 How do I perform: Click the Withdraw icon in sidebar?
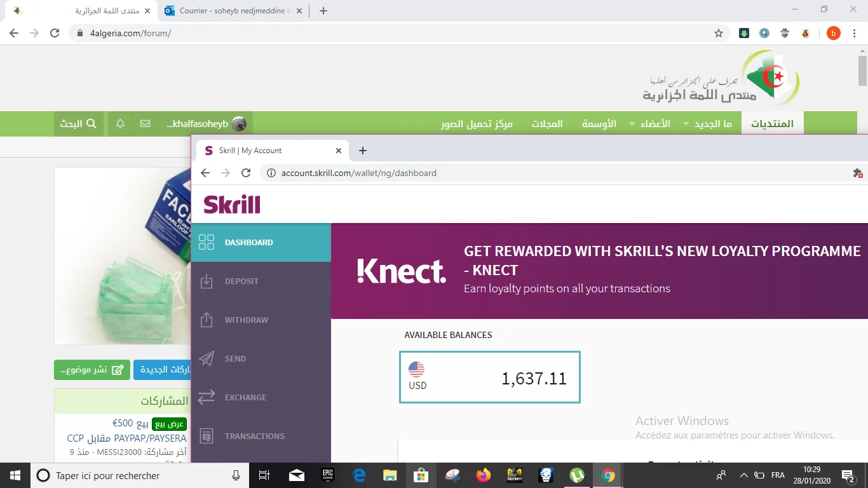(x=207, y=320)
